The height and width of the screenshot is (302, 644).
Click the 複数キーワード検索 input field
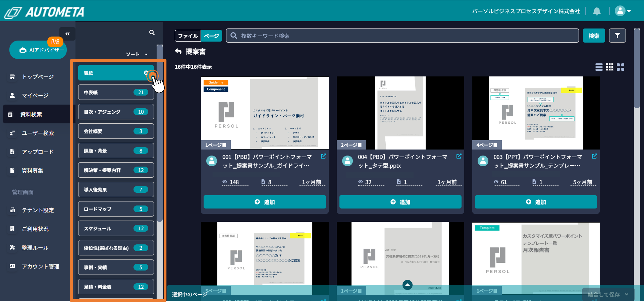(402, 36)
